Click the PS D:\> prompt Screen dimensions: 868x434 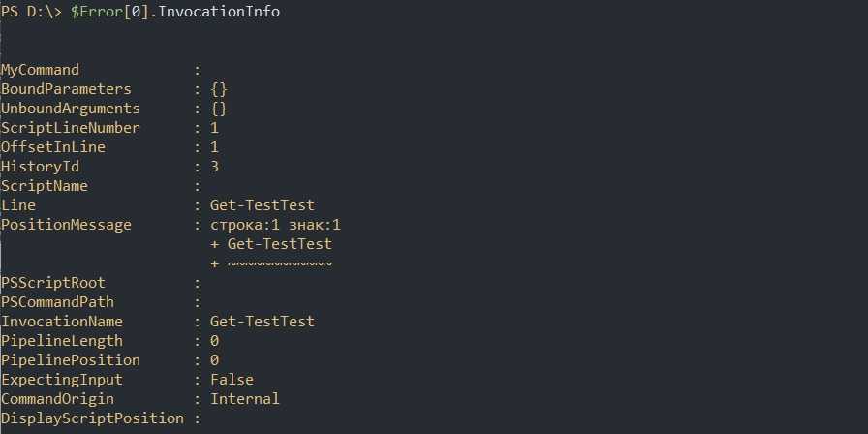pyautogui.click(x=31, y=12)
